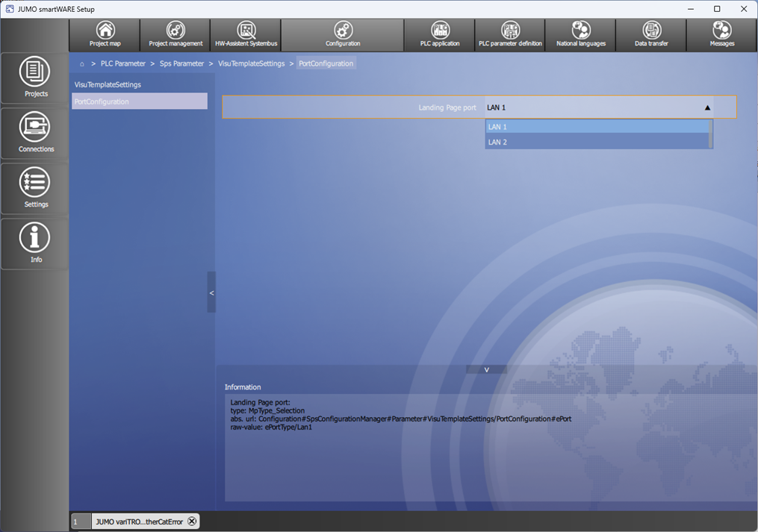The width and height of the screenshot is (758, 532).
Task: Select VisuTemplateSettings in the tree
Action: pos(108,84)
